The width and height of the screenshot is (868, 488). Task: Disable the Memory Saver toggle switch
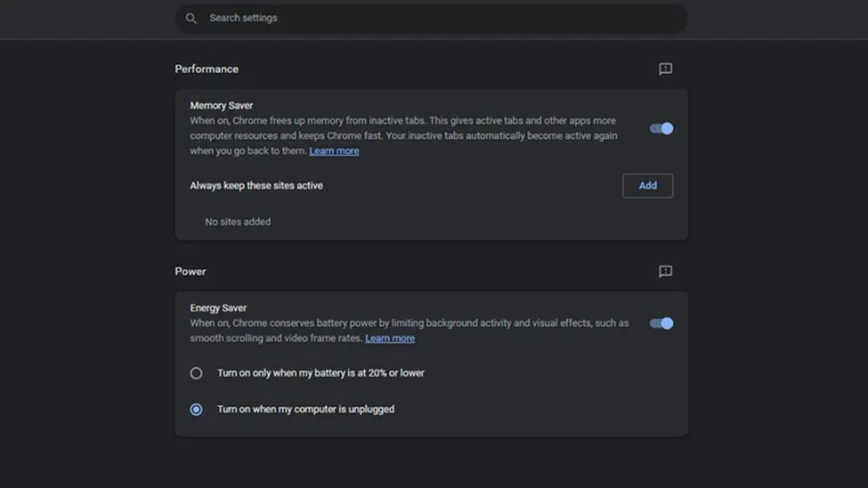click(661, 128)
